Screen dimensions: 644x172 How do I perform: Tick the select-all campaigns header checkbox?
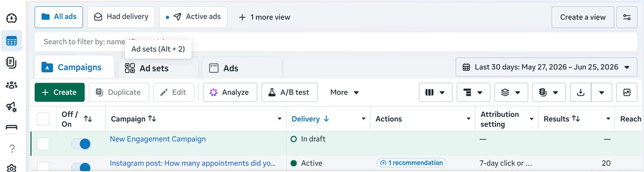pyautogui.click(x=43, y=119)
